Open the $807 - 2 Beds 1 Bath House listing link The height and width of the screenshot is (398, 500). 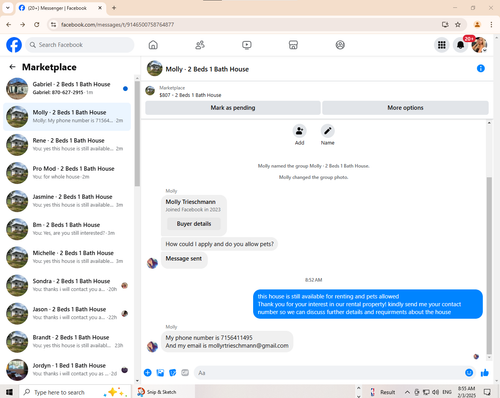(190, 95)
